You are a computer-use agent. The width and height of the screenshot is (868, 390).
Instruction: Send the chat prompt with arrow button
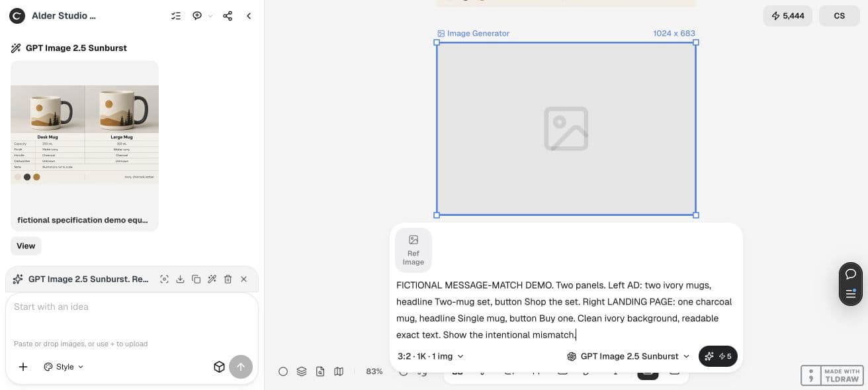(x=241, y=367)
